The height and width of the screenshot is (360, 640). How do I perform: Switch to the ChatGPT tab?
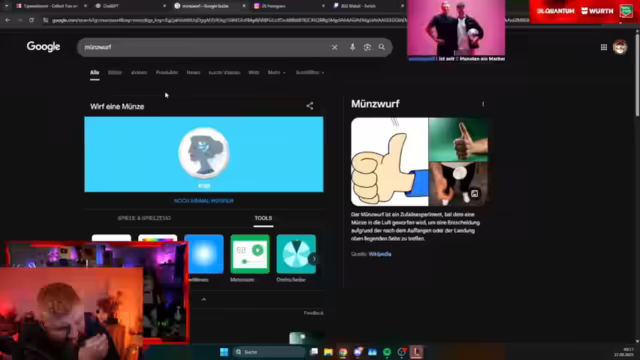[129, 6]
